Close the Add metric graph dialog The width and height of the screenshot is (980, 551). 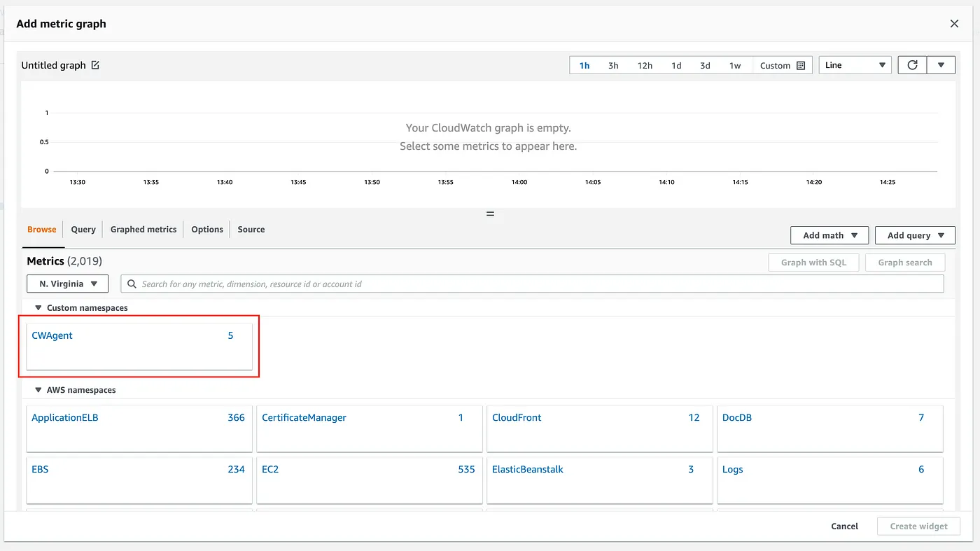[x=954, y=24]
